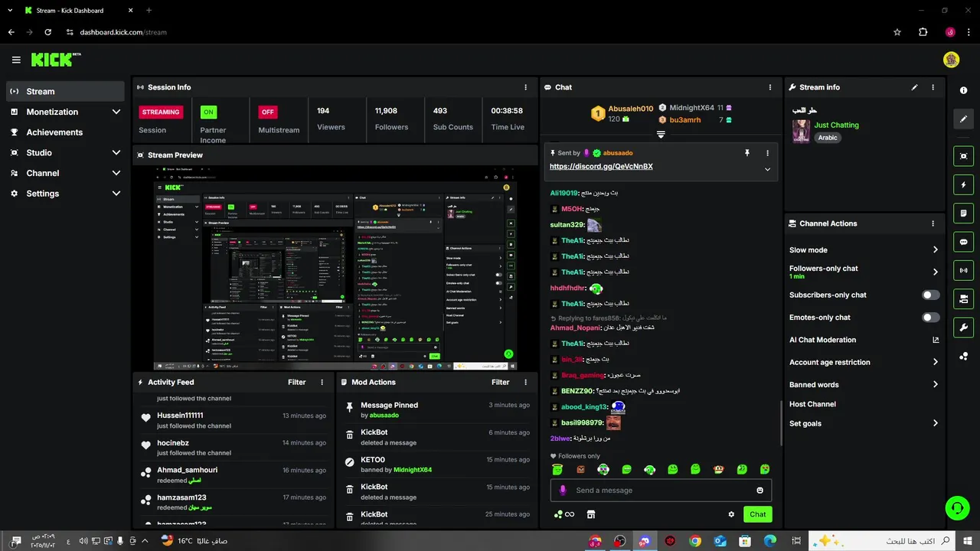Click the Just Chatting category link
The height and width of the screenshot is (551, 980).
(x=836, y=125)
